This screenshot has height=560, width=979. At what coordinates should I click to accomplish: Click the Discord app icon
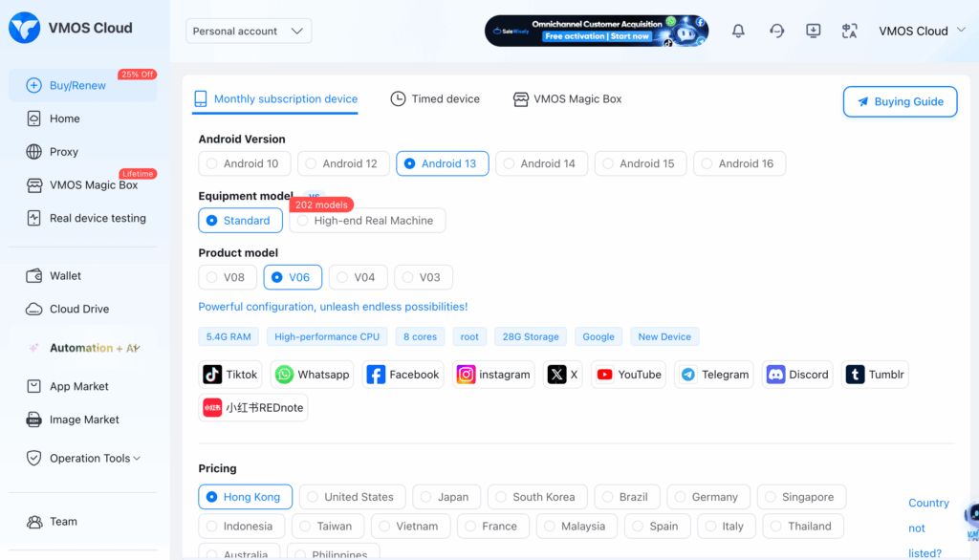775,375
